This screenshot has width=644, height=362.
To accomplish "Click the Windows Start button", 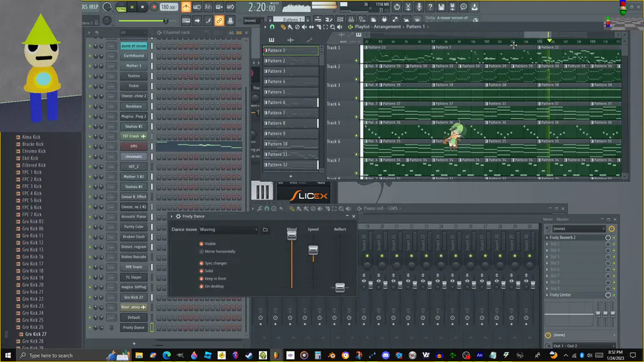I will coord(7,355).
